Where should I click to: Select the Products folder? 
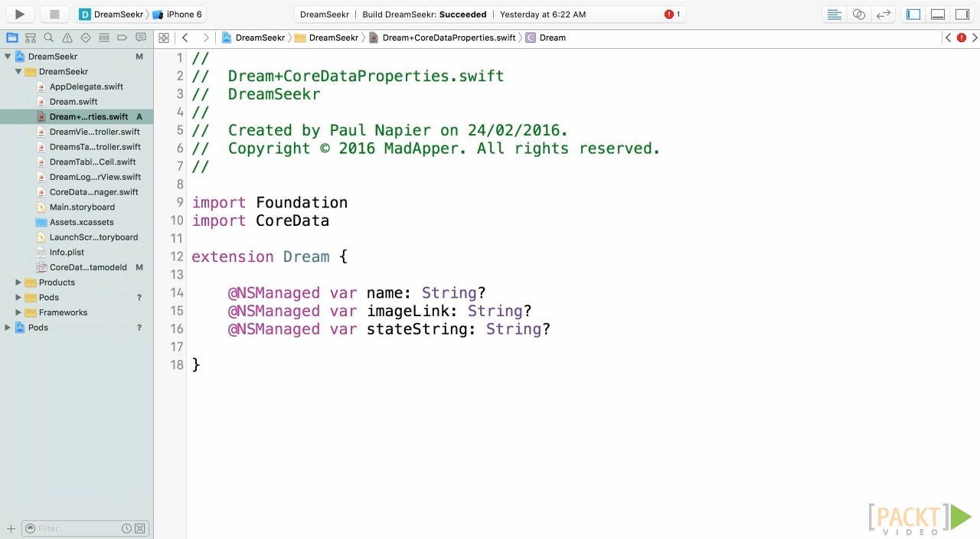(77, 283)
